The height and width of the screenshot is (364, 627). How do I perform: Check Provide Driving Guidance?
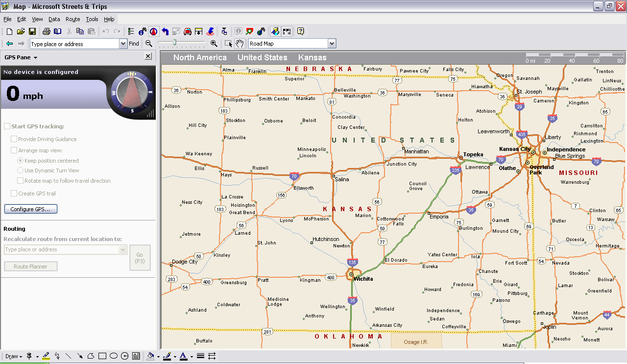[14, 139]
